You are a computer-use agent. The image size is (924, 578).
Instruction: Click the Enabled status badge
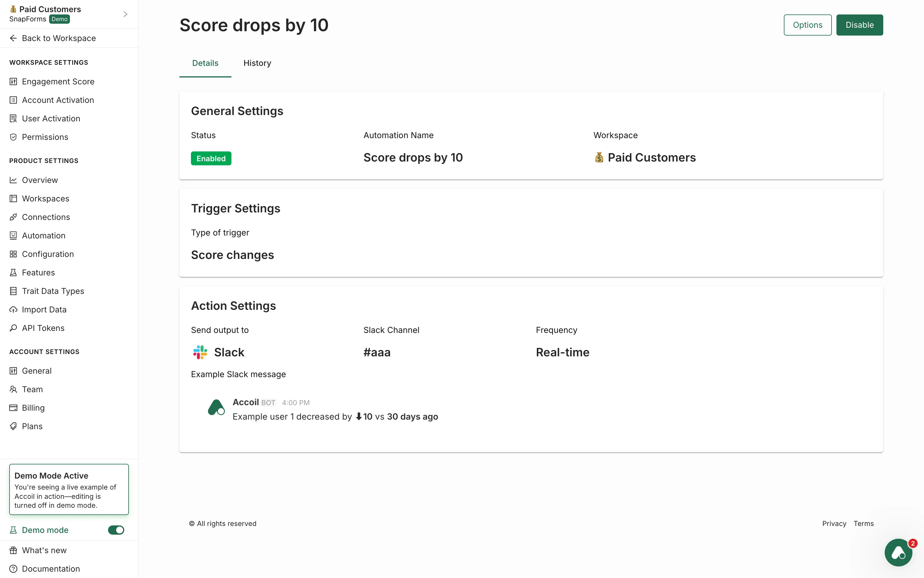[211, 158]
